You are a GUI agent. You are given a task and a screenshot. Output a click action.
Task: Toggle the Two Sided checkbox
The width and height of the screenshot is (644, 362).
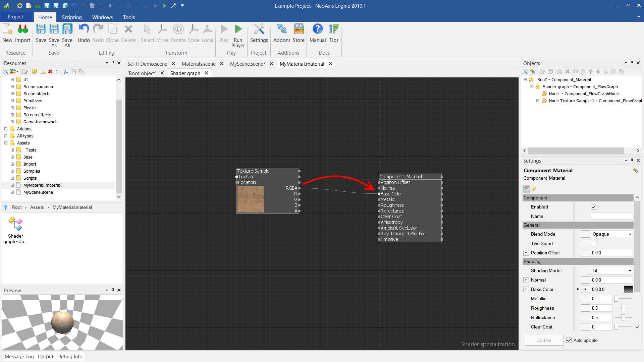(x=594, y=244)
